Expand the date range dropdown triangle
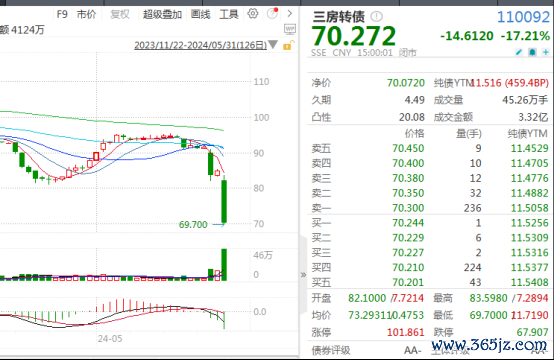Screen dimensions: 554x360 [x=272, y=45]
